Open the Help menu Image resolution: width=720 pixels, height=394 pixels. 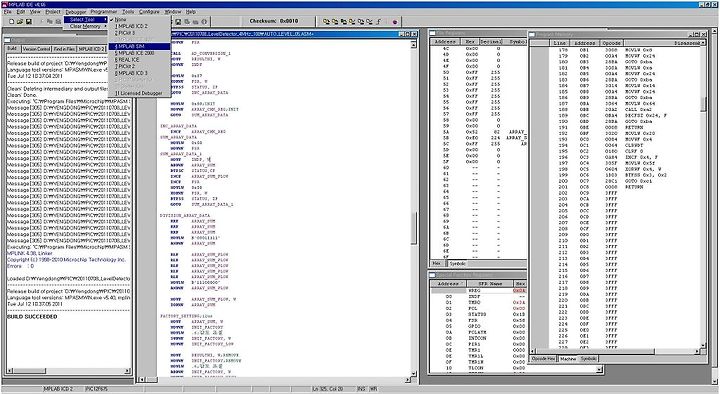[191, 11]
